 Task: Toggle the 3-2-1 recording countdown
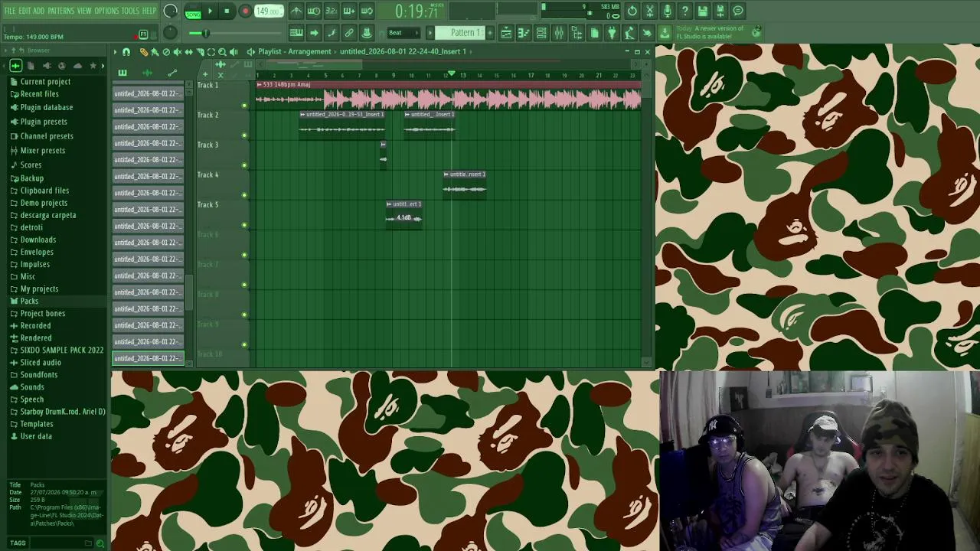pos(331,11)
